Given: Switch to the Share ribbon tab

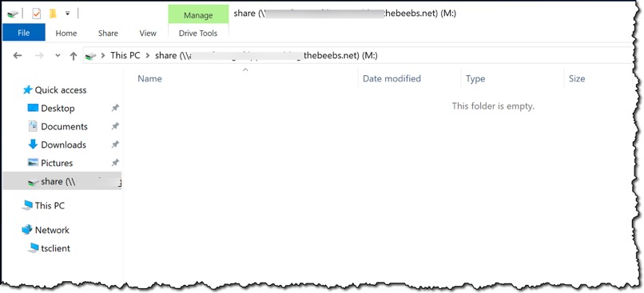Looking at the screenshot, I should (x=108, y=34).
